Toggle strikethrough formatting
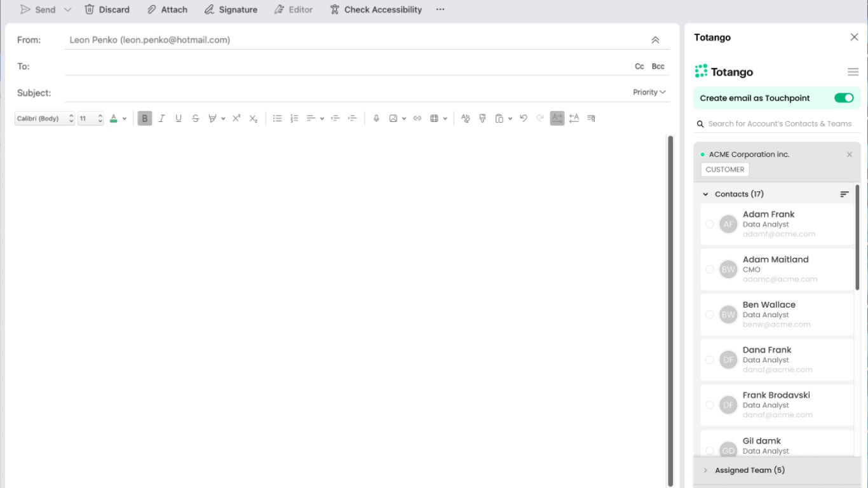 pyautogui.click(x=196, y=118)
